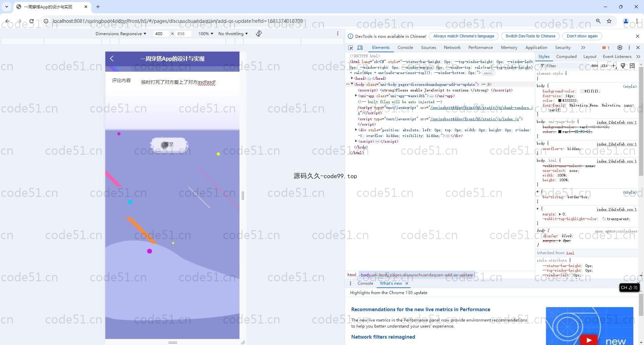644x345 pixels.
Task: Click the #333333 color swatch
Action: pos(560,100)
